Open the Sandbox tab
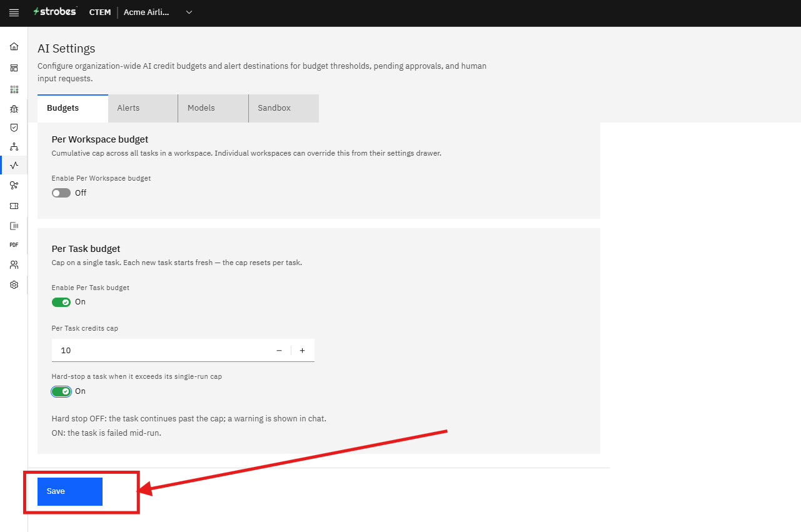Image resolution: width=801 pixels, height=532 pixels. point(284,108)
